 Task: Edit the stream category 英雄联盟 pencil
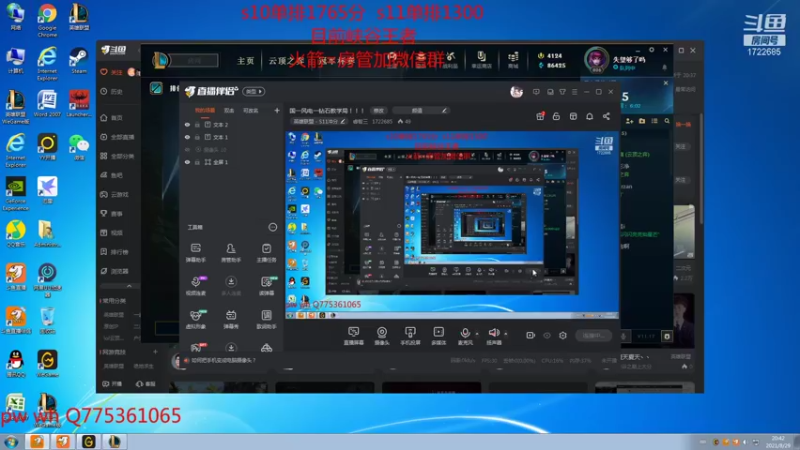coord(342,121)
